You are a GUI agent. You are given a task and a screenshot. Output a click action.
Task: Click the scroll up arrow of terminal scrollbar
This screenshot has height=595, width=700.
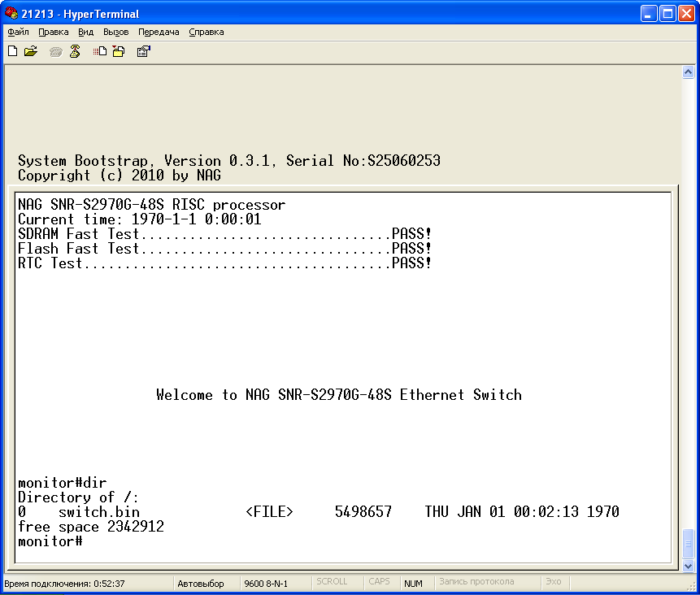click(688, 72)
